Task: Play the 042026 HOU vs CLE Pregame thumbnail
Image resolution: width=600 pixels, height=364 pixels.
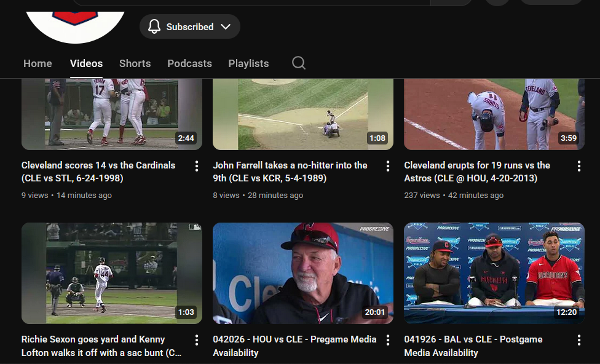Action: (x=303, y=273)
